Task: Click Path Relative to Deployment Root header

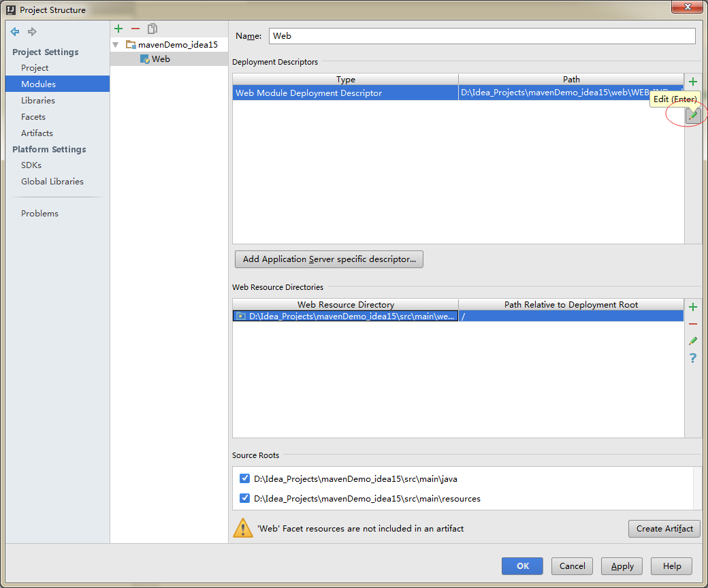Action: coord(571,305)
